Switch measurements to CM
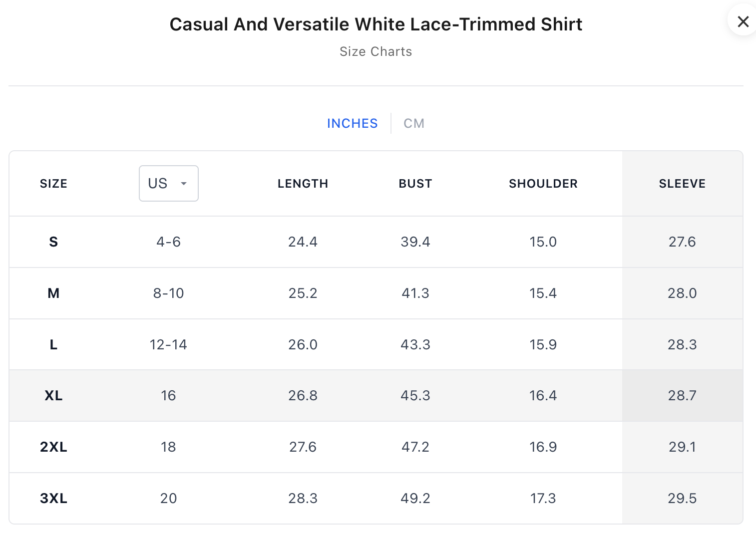This screenshot has width=756, height=542. coord(414,123)
